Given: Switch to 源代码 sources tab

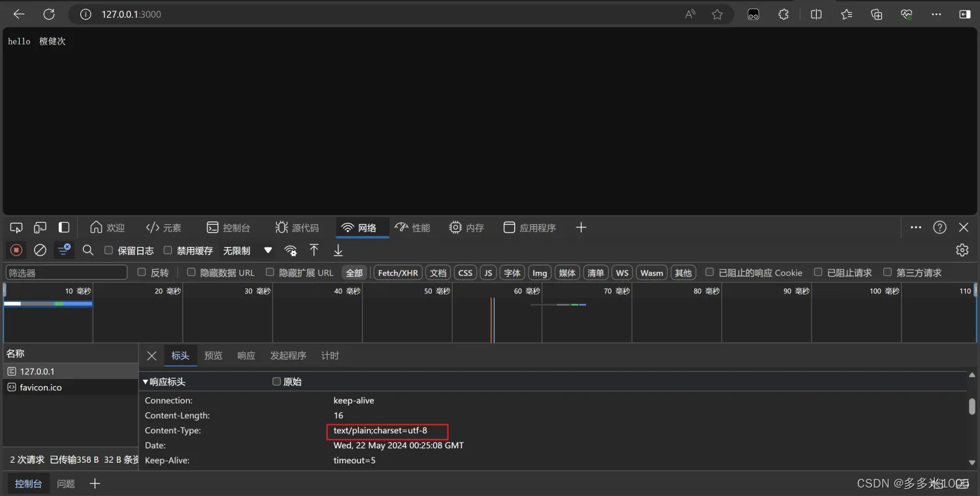Looking at the screenshot, I should pyautogui.click(x=297, y=227).
